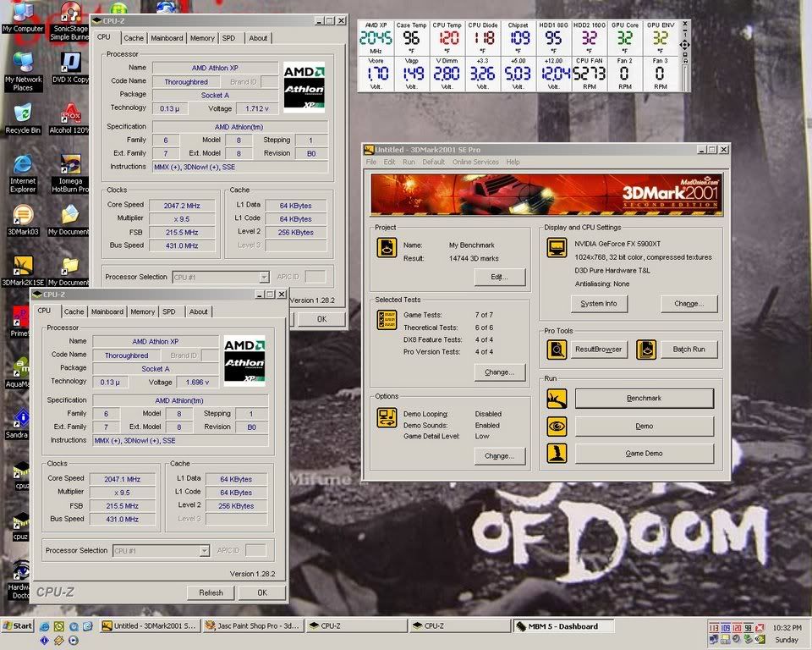The image size is (812, 650).
Task: Click the Demo button in 3DMark2001
Action: pos(645,426)
